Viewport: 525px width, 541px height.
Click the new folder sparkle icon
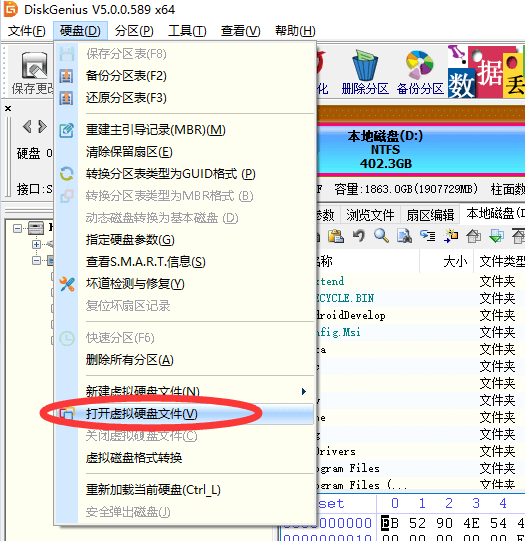click(x=450, y=236)
